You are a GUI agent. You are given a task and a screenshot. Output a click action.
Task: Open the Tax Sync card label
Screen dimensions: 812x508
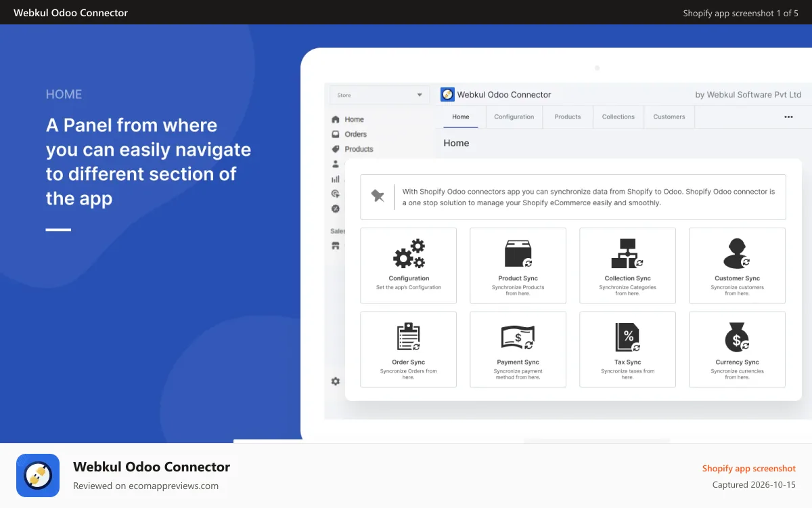coord(628,362)
